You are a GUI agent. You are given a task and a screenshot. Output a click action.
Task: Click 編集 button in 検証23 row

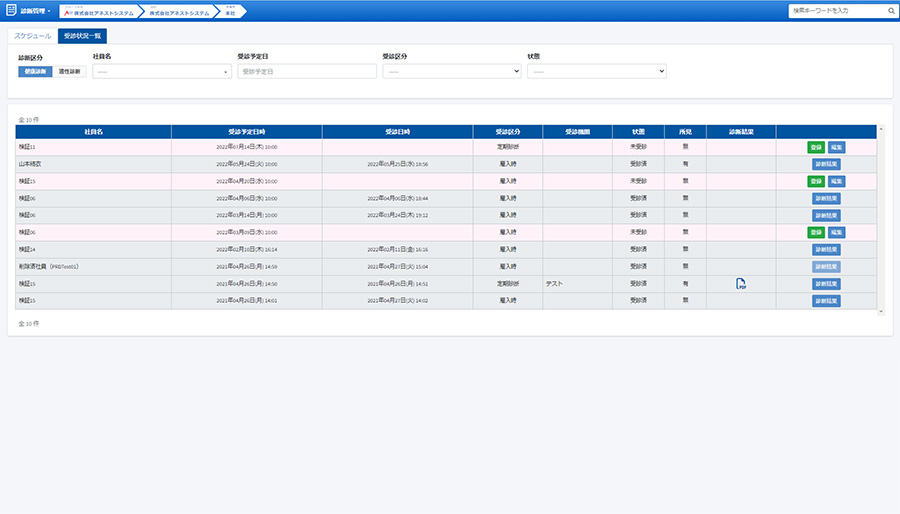(837, 181)
